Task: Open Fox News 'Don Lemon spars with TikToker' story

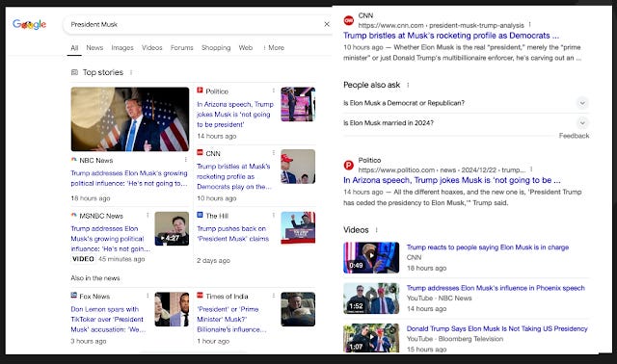Action: point(108,319)
